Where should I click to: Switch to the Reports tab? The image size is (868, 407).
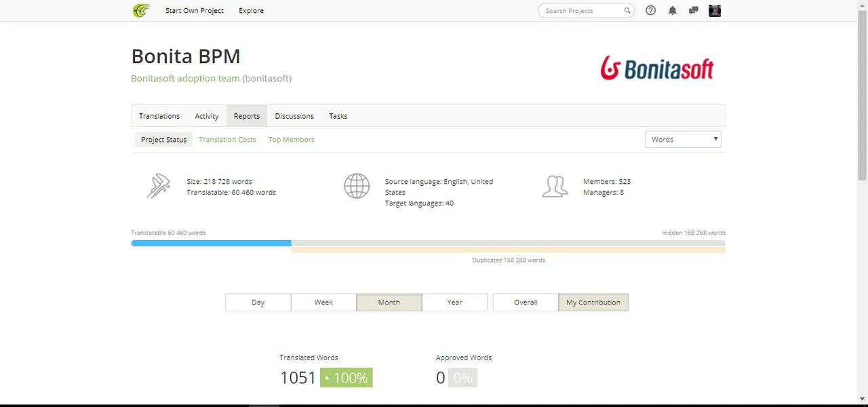(247, 116)
